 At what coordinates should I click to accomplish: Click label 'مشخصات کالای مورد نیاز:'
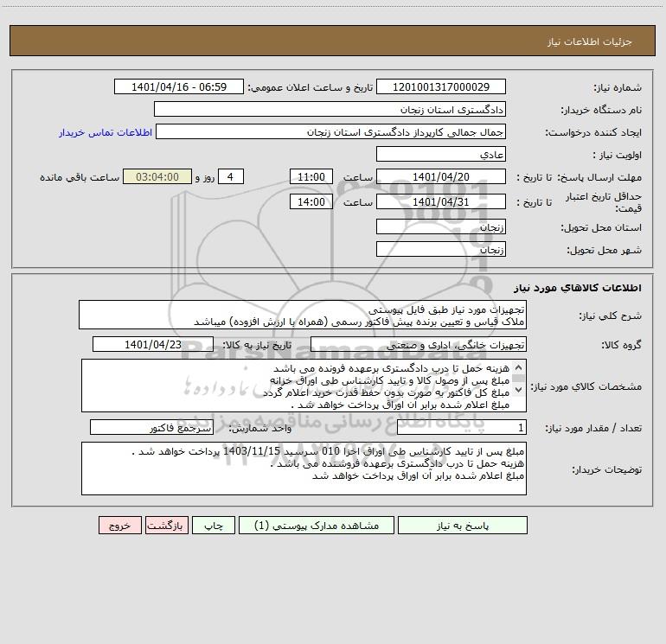pos(586,386)
